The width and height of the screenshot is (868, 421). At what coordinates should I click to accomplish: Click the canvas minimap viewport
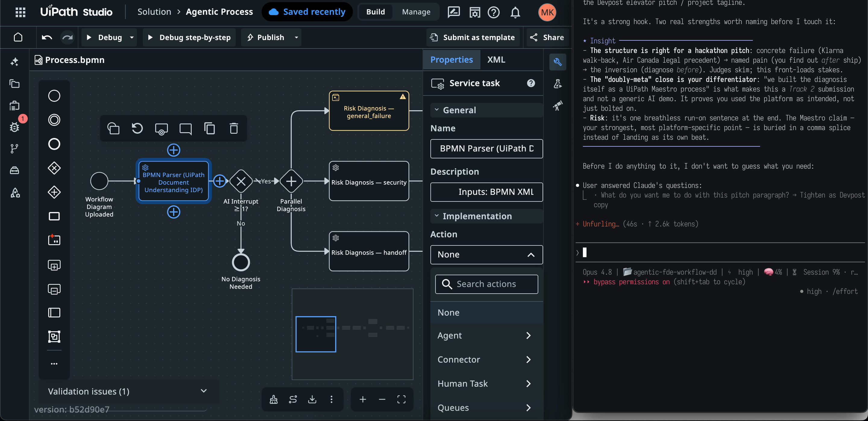click(x=316, y=334)
